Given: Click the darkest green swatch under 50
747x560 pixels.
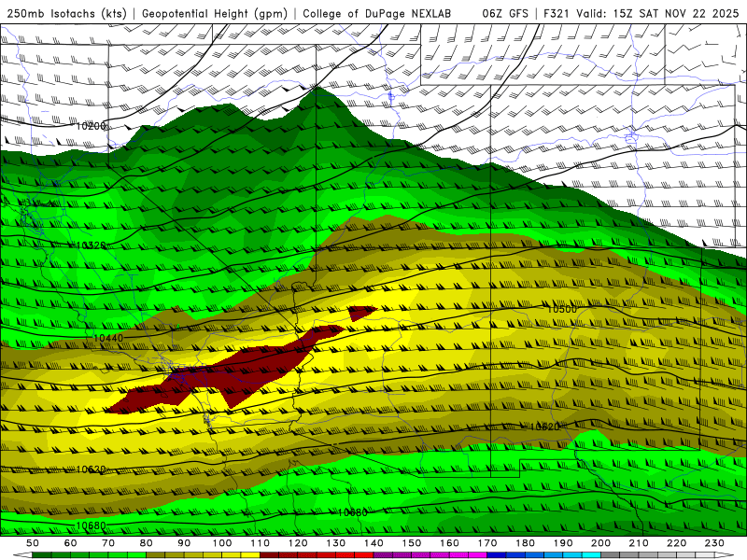Looking at the screenshot, I should [41, 555].
